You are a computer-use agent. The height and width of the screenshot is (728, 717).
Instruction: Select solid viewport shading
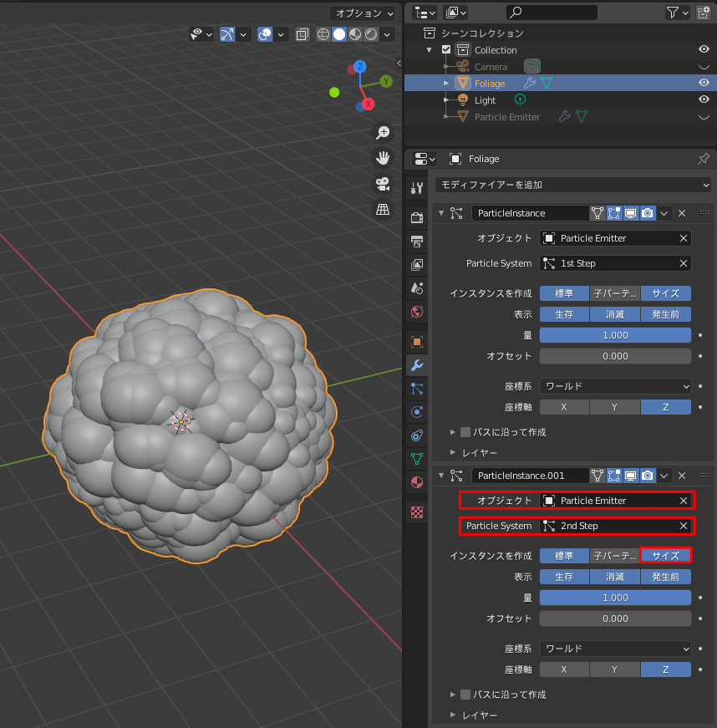[339, 34]
